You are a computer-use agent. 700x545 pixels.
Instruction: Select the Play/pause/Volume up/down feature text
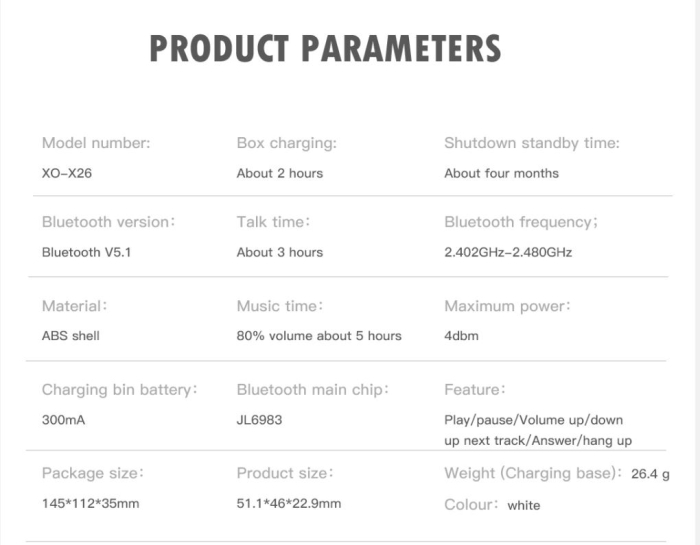(x=533, y=419)
